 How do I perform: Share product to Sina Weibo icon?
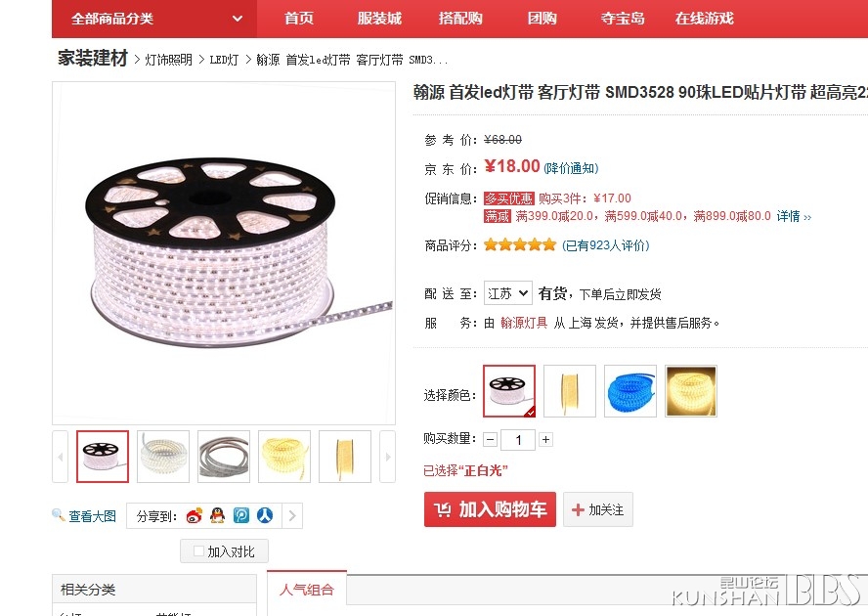pyautogui.click(x=195, y=515)
